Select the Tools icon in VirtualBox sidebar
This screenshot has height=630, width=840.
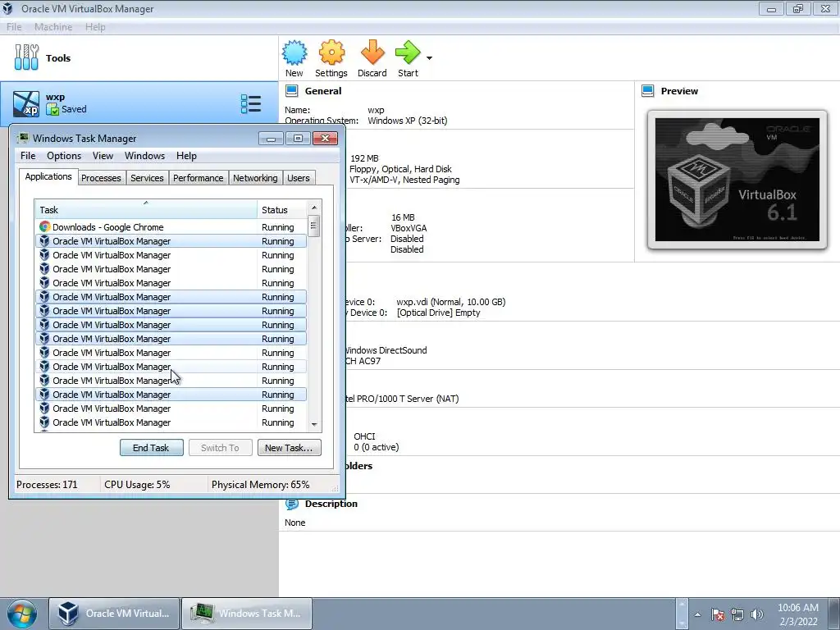[26, 57]
